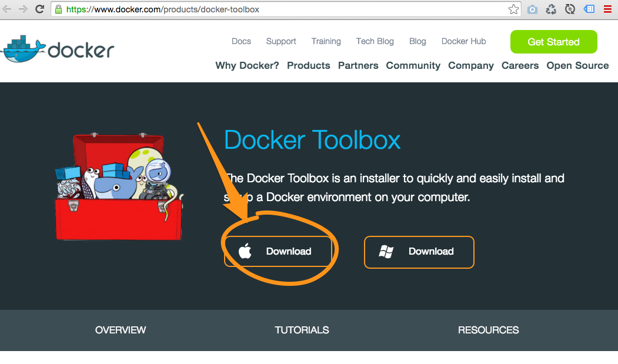Click the red Docker Toolbox illustration
The height and width of the screenshot is (364, 618).
(x=119, y=186)
